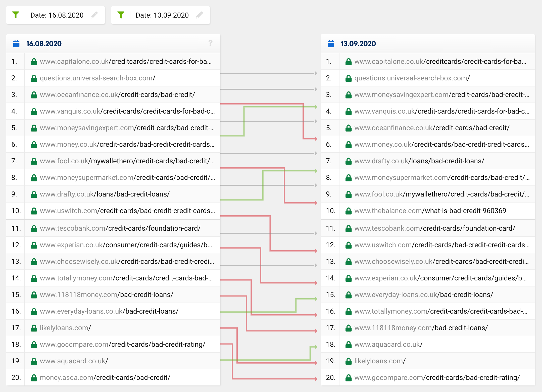Open gocompare.com link at position 20 right
This screenshot has height=392, width=542.
point(437,378)
